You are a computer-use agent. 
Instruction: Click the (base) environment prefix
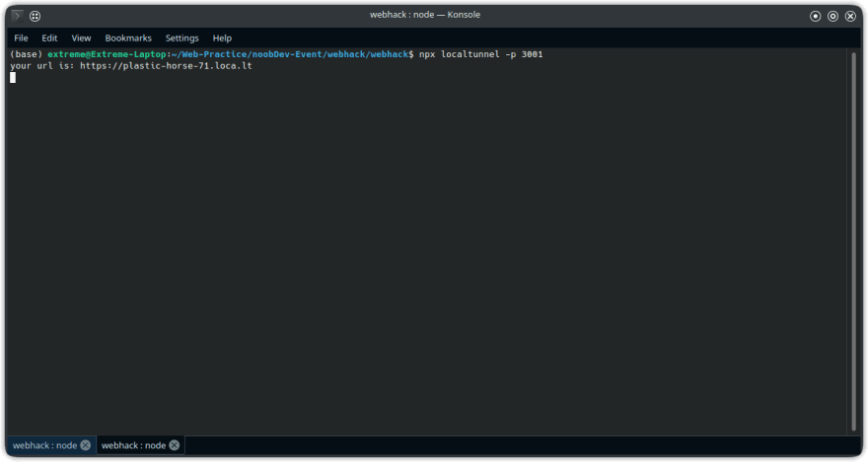click(26, 54)
